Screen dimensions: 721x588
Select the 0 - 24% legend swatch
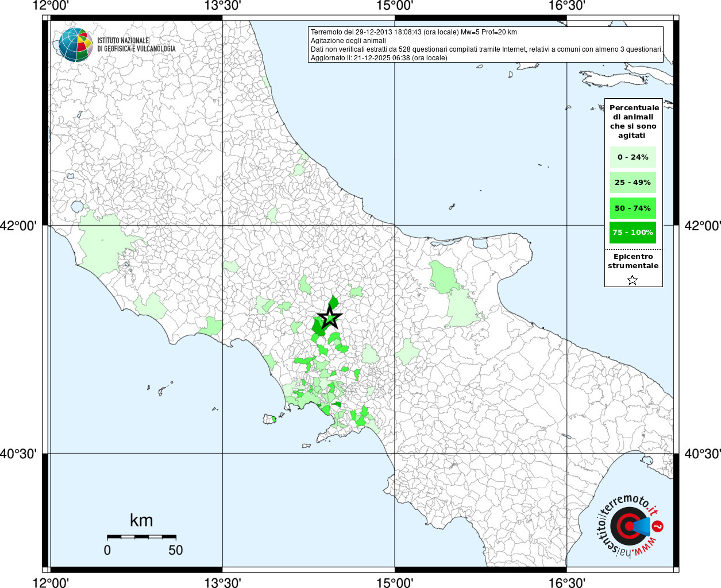pyautogui.click(x=633, y=157)
